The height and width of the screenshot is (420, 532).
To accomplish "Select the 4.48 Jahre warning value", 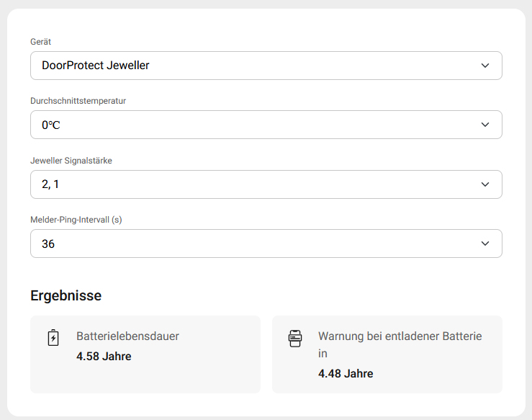I will [x=346, y=373].
